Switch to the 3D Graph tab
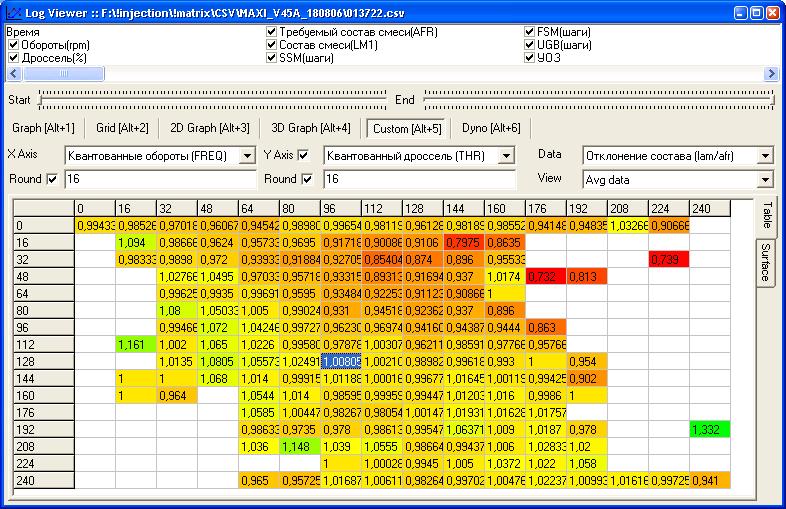The height and width of the screenshot is (509, 786). (x=307, y=128)
